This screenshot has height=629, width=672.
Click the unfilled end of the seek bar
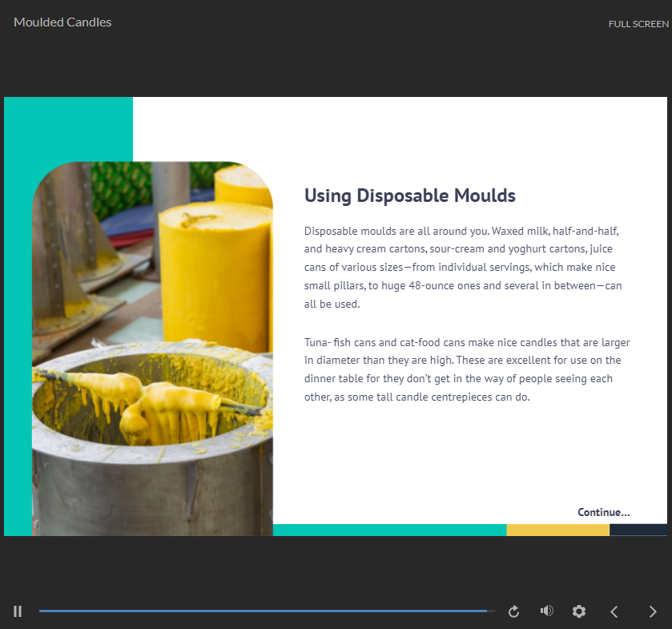tap(491, 611)
